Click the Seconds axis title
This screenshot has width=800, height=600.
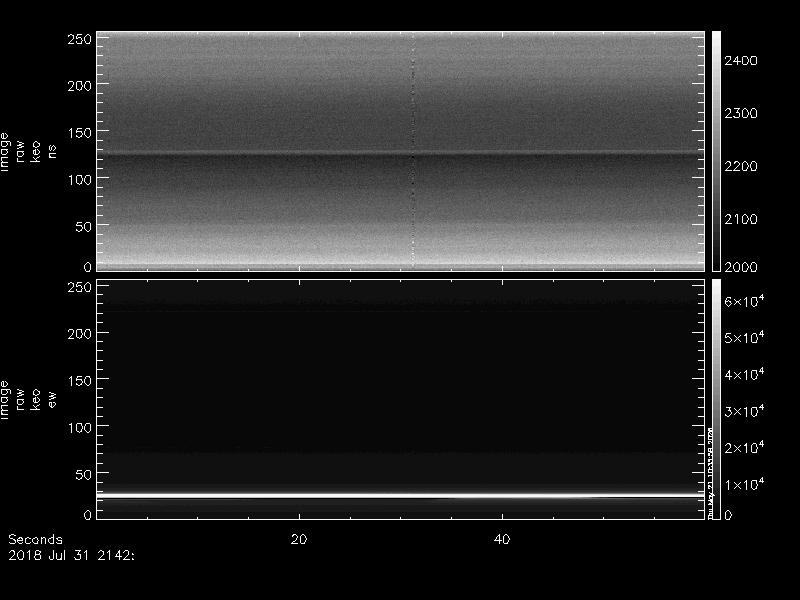(x=35, y=539)
